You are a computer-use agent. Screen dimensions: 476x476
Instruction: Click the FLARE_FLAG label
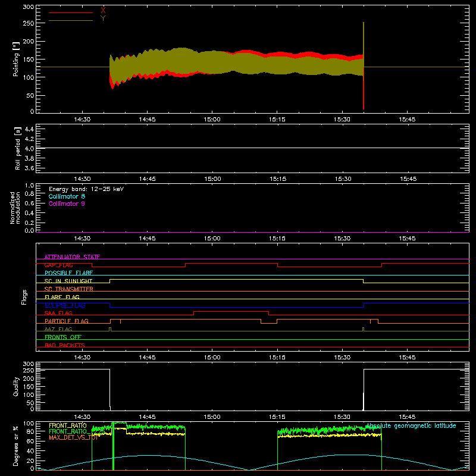point(62,297)
